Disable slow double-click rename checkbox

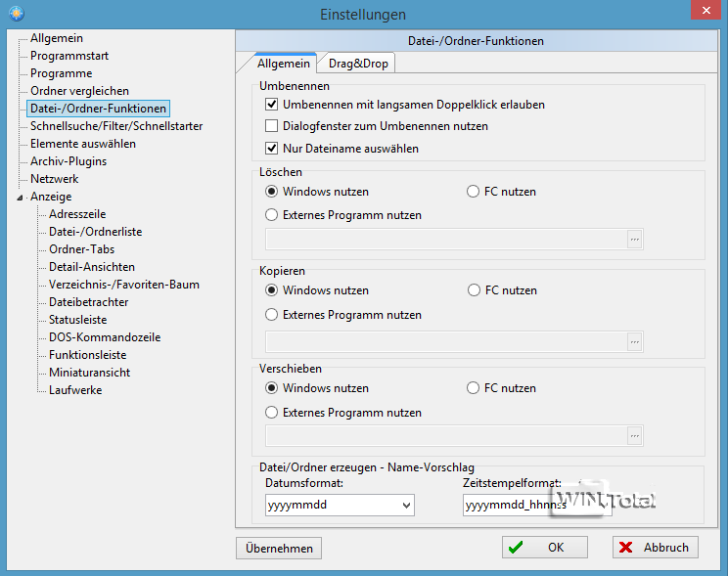pos(272,105)
